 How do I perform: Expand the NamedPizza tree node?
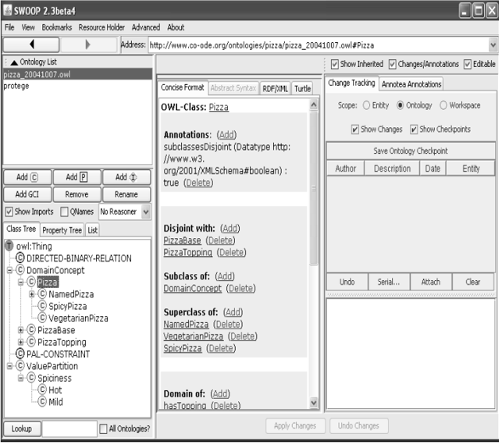pos(32,294)
